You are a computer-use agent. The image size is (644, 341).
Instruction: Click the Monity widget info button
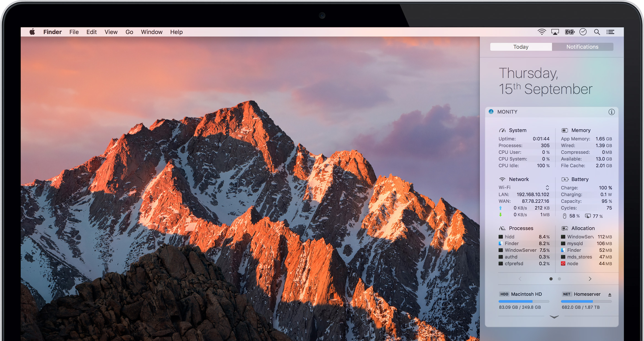click(x=611, y=112)
